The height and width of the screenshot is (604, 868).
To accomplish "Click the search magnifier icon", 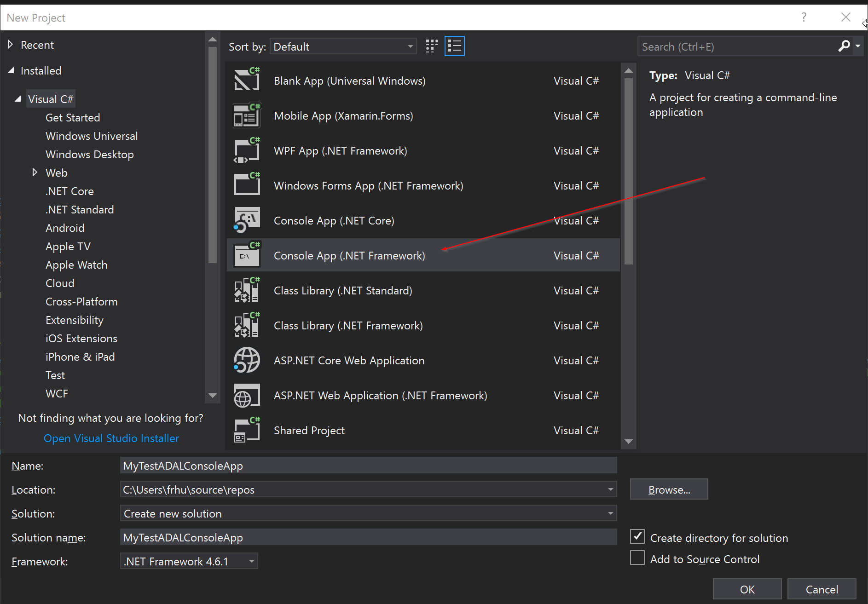I will tap(844, 46).
